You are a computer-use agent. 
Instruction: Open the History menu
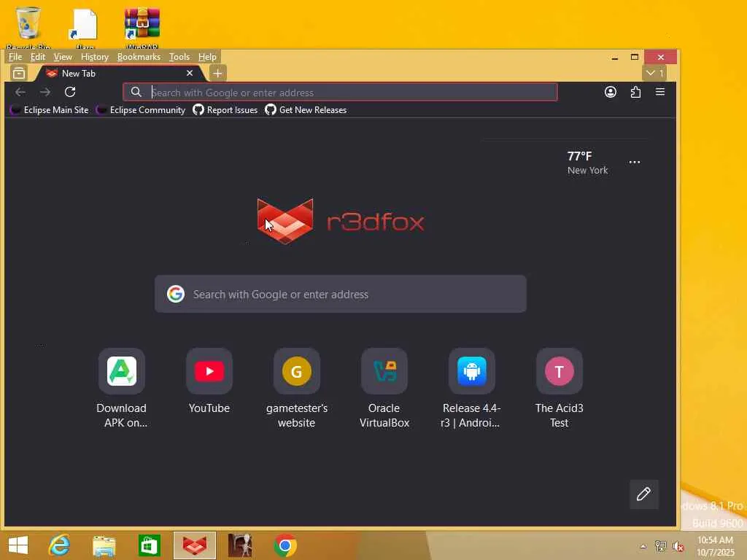point(94,57)
